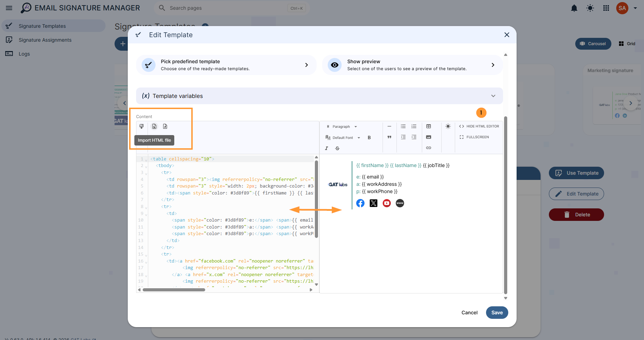Save the edited template

497,313
